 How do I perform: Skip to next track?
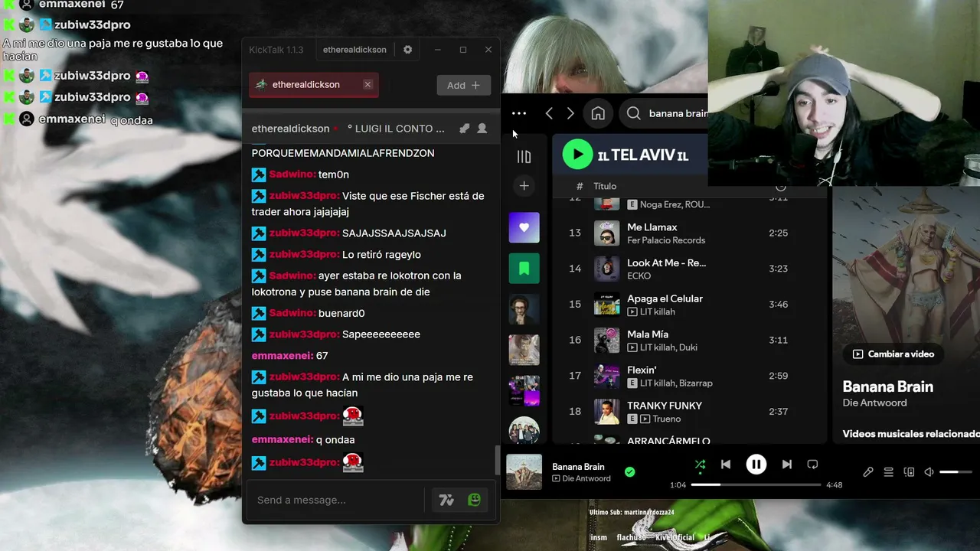click(x=786, y=465)
